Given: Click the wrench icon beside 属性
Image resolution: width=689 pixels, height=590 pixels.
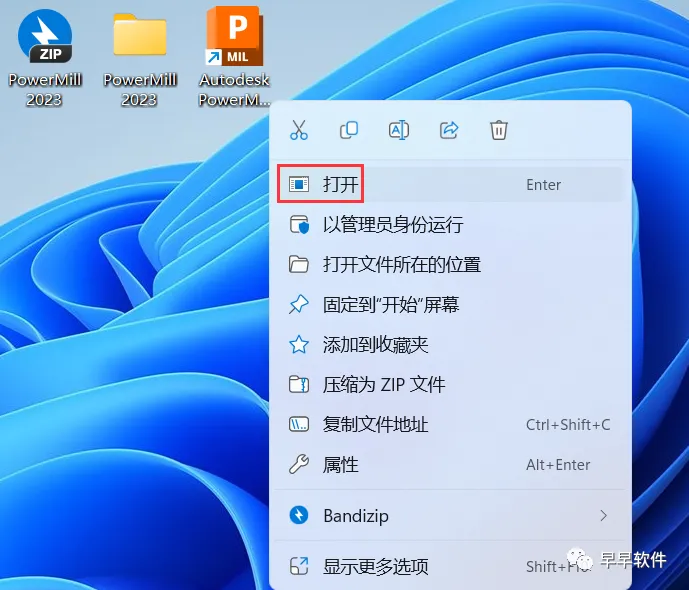Looking at the screenshot, I should click(299, 464).
